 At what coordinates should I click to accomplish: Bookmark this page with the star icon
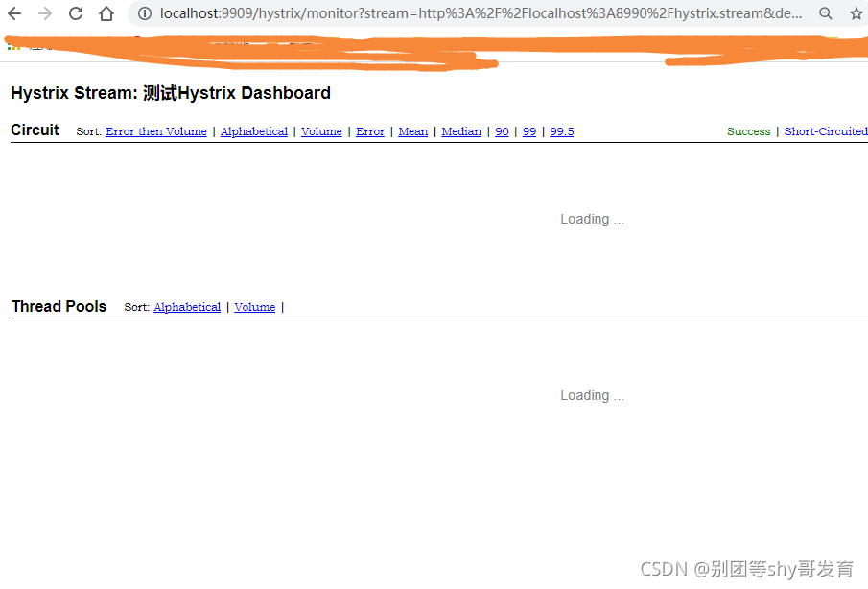(856, 13)
